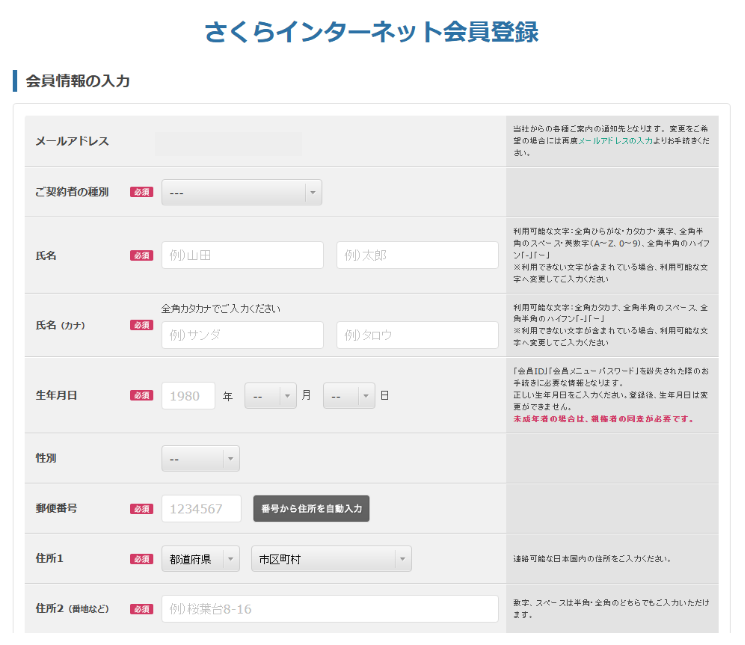745x645 pixels.
Task: Open the ご契約者の種別 dropdown
Action: click(240, 192)
